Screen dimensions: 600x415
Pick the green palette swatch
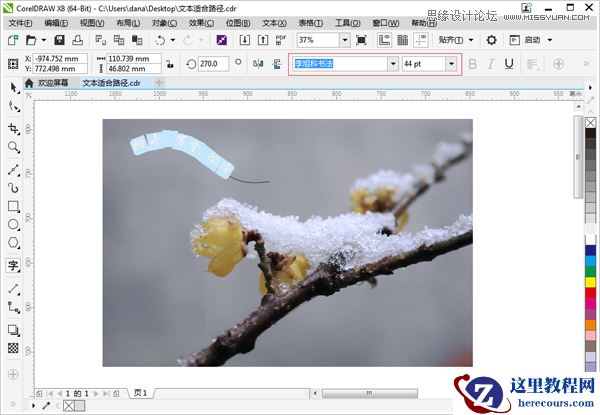point(590,272)
